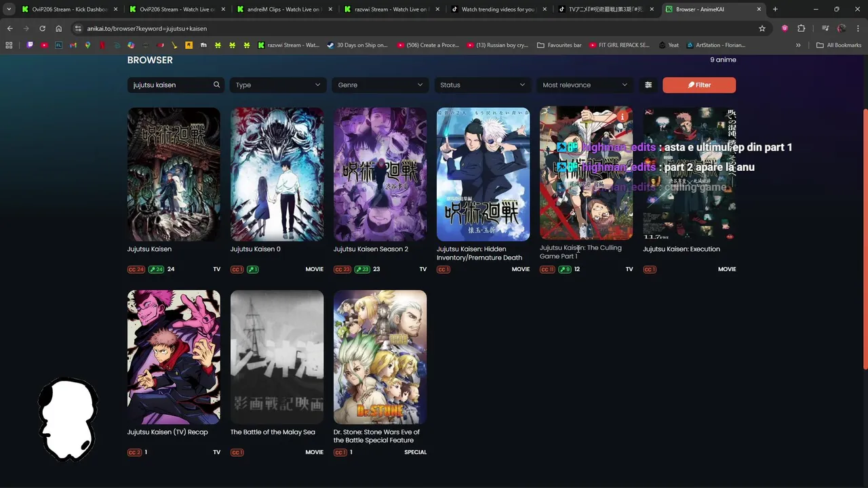Click the 'Battle of the Malay Sea' poster

[x=277, y=357]
